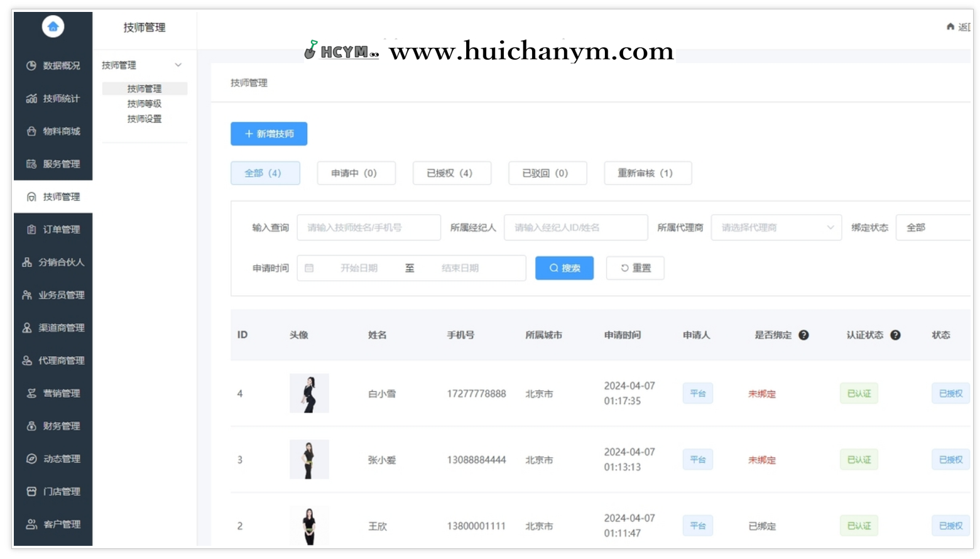Reset filters with the 重置 button
The height and width of the screenshot is (559, 980).
point(635,268)
